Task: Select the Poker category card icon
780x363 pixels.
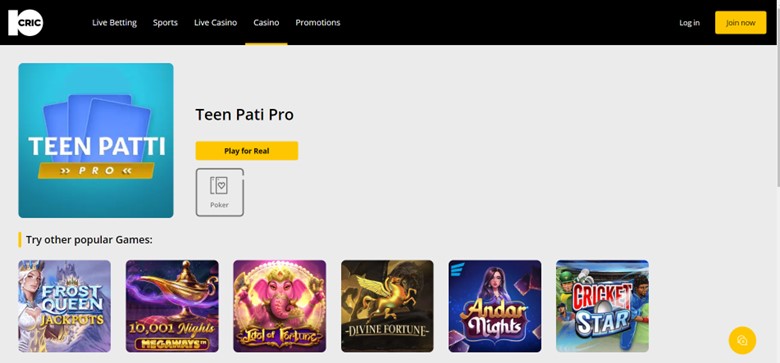Action: click(219, 192)
